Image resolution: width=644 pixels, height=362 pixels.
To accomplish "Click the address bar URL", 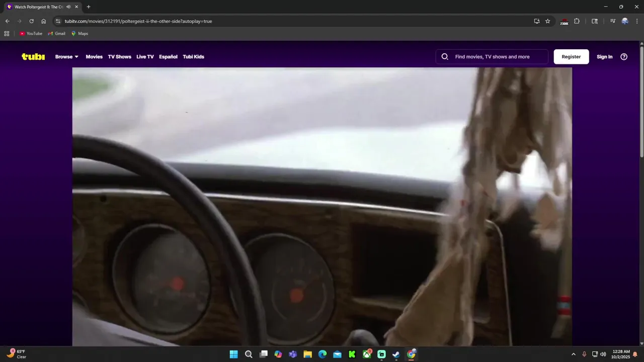I will pos(138,21).
